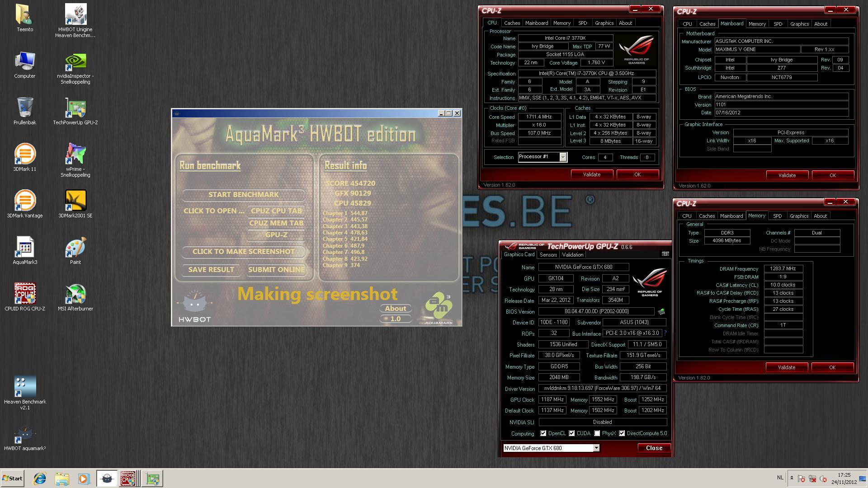Close the GPU-Z window with Close button

[x=654, y=448]
